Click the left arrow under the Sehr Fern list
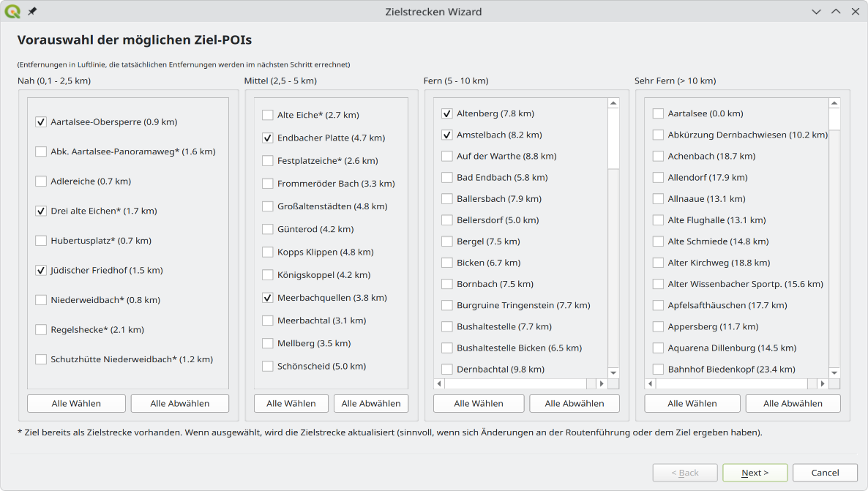This screenshot has height=491, width=868. point(651,383)
